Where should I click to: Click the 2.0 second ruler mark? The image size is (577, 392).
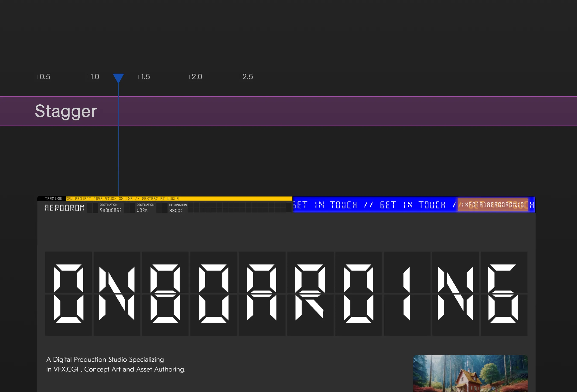(x=197, y=77)
